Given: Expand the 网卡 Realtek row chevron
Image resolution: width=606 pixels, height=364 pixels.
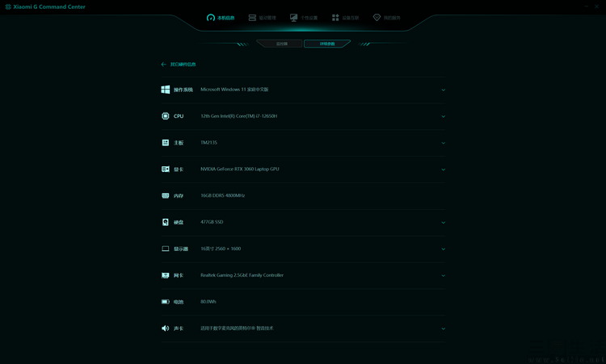Looking at the screenshot, I should click(x=444, y=275).
